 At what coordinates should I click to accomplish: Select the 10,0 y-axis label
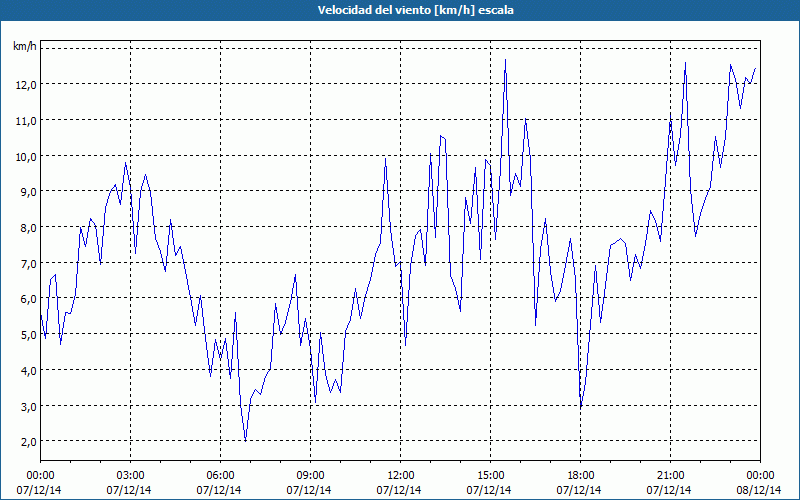click(26, 156)
